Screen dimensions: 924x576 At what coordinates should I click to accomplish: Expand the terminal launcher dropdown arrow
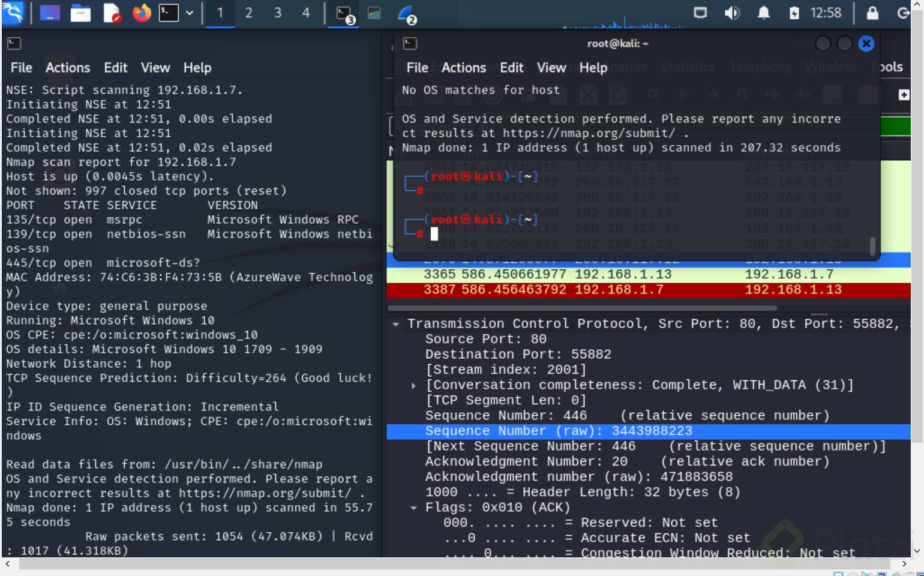click(x=190, y=13)
